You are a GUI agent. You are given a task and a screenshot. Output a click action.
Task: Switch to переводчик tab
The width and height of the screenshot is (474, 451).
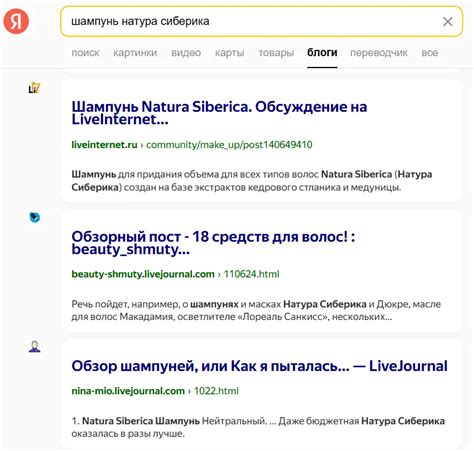tap(379, 53)
